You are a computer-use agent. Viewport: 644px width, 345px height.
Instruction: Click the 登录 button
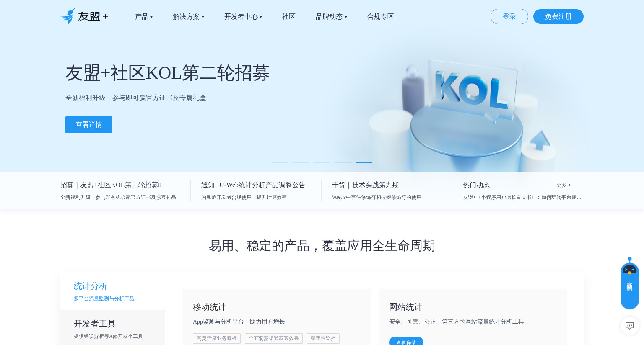pyautogui.click(x=509, y=17)
